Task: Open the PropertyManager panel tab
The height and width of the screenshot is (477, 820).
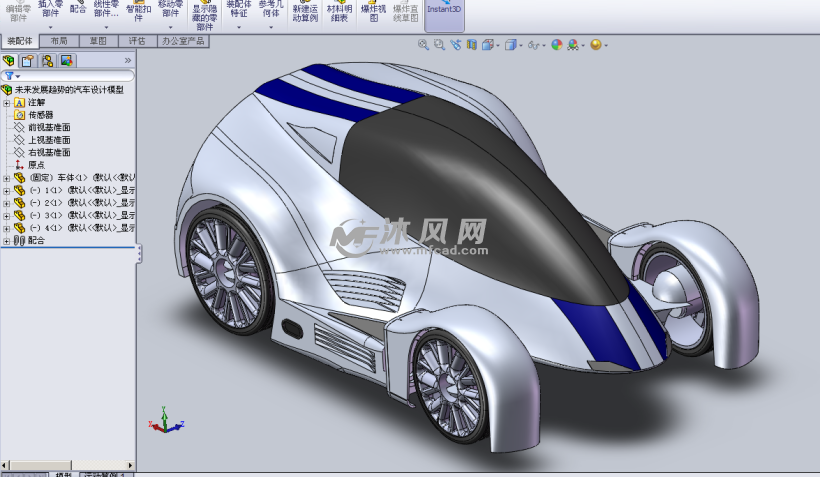Action: [x=28, y=61]
